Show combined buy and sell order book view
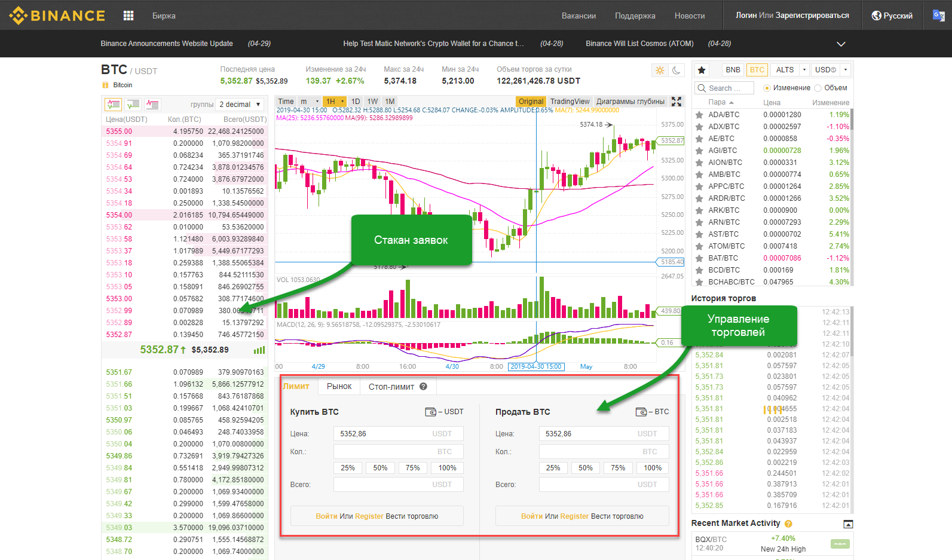This screenshot has width=952, height=560. click(x=113, y=105)
